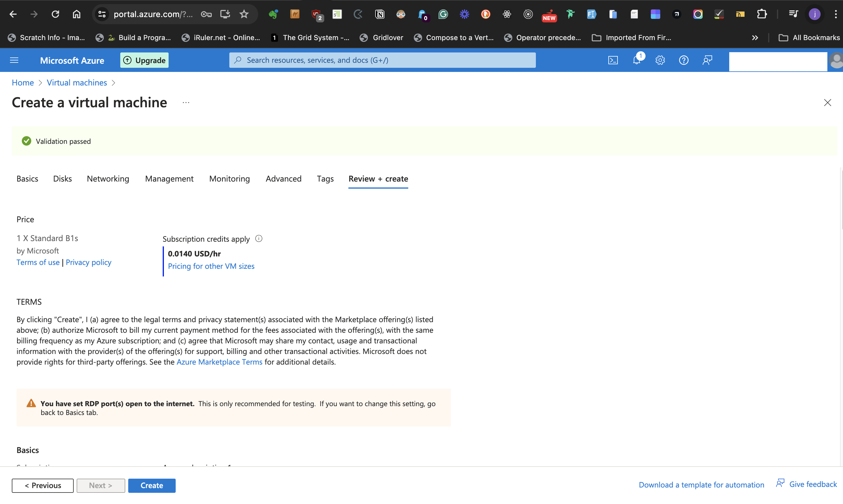Open Chrome three-dot menu
This screenshot has width=843, height=504.
(836, 14)
